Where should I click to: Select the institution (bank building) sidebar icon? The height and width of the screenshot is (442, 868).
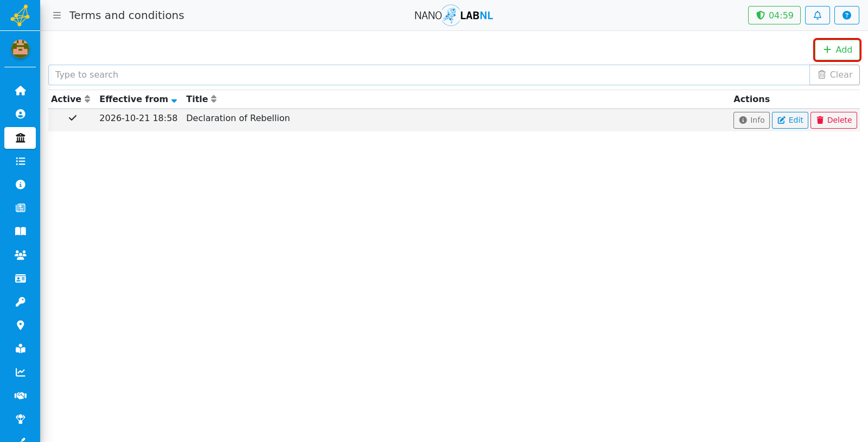click(x=20, y=138)
